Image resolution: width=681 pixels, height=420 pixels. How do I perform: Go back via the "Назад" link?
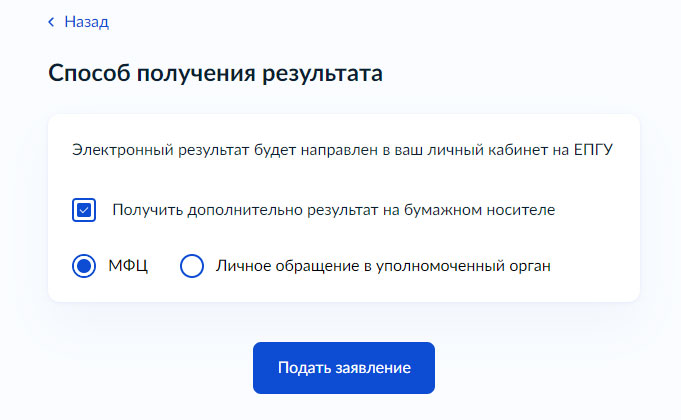pos(86,21)
